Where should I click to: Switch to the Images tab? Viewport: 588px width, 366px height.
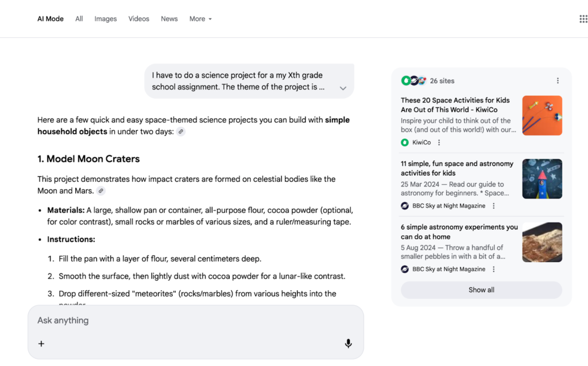pyautogui.click(x=106, y=18)
